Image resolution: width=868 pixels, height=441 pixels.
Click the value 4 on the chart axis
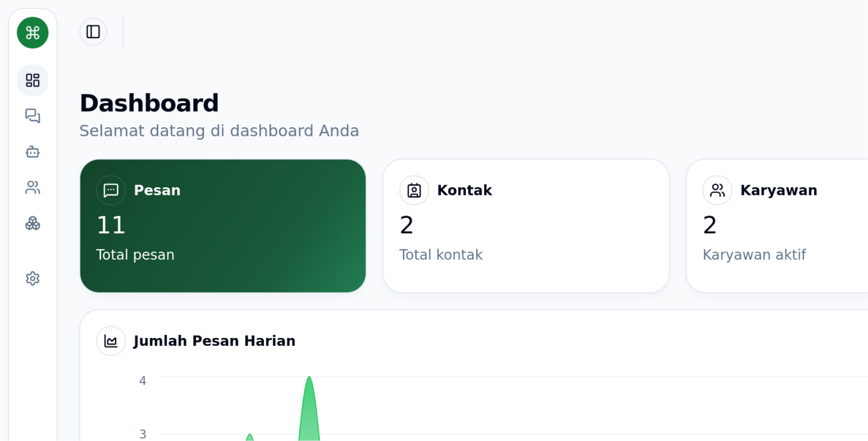coord(142,380)
